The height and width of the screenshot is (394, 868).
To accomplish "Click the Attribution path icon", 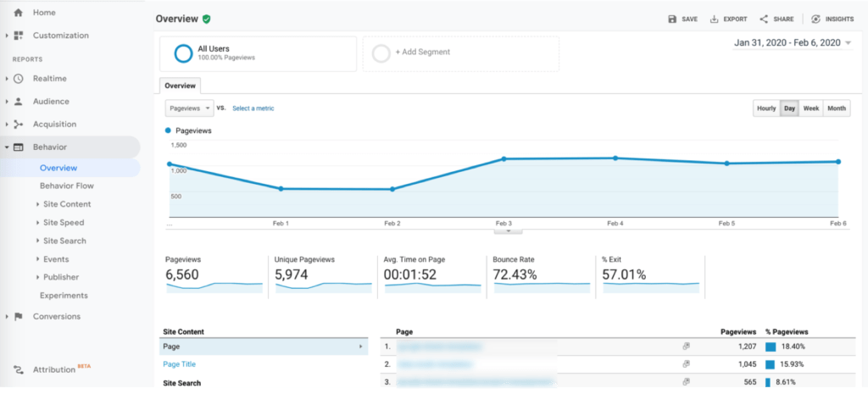I will (x=19, y=369).
